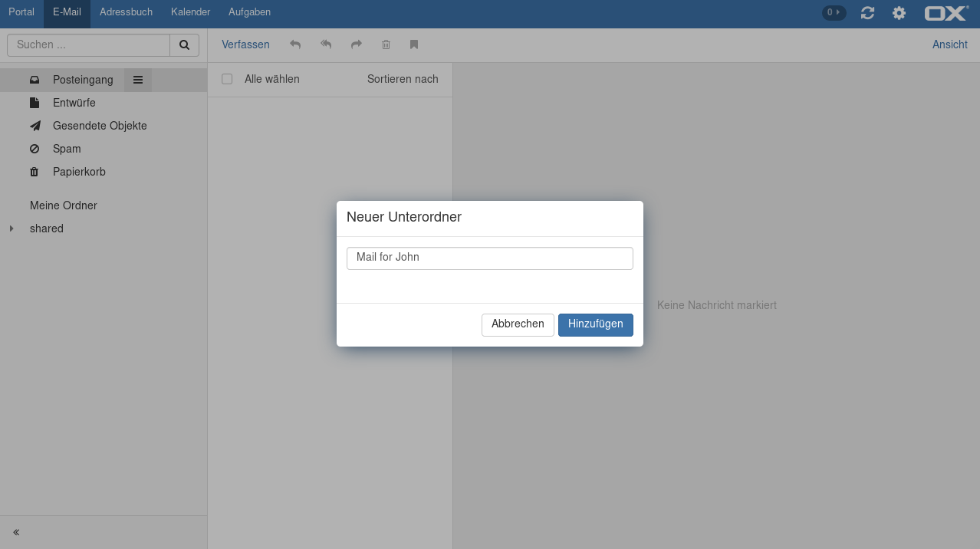Toggle the Alle wählen checkbox

(x=227, y=79)
